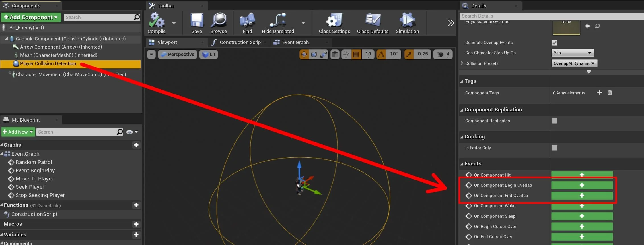
Task: Open rotation snap value 10°
Action: click(394, 54)
